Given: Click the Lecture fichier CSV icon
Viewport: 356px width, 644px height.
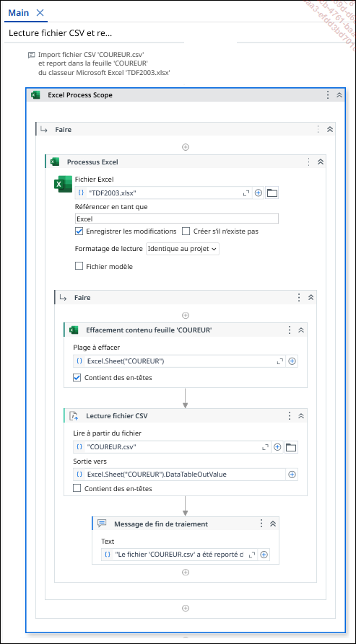Looking at the screenshot, I should 74,415.
